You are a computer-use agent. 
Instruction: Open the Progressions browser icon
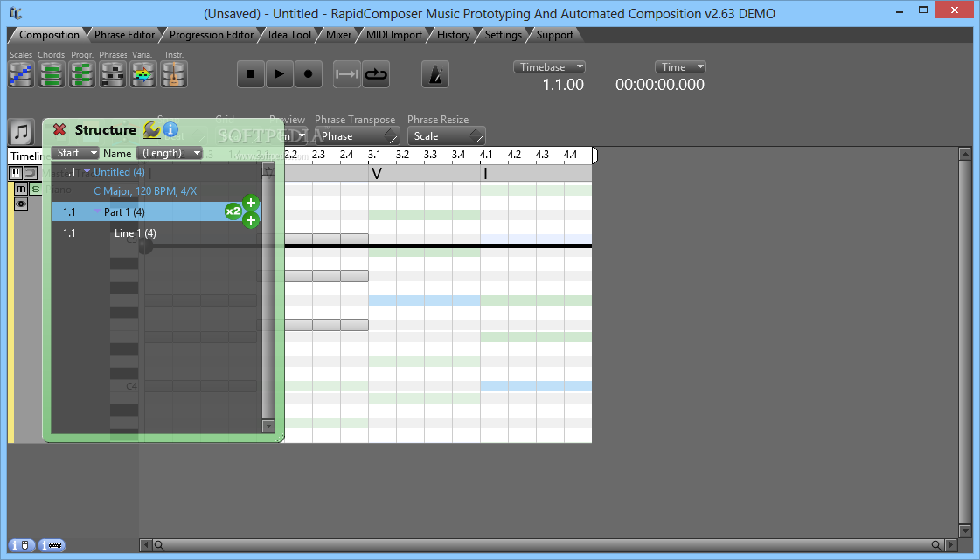coord(82,75)
